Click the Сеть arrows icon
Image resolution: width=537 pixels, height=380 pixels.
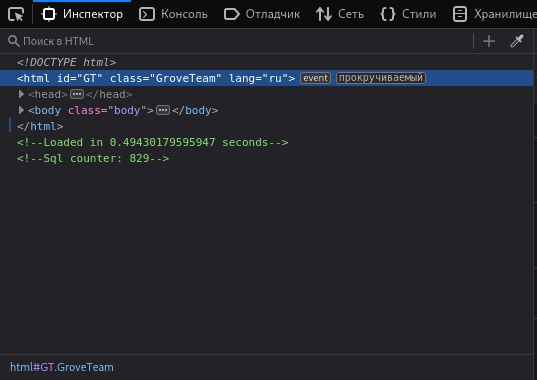click(x=324, y=14)
